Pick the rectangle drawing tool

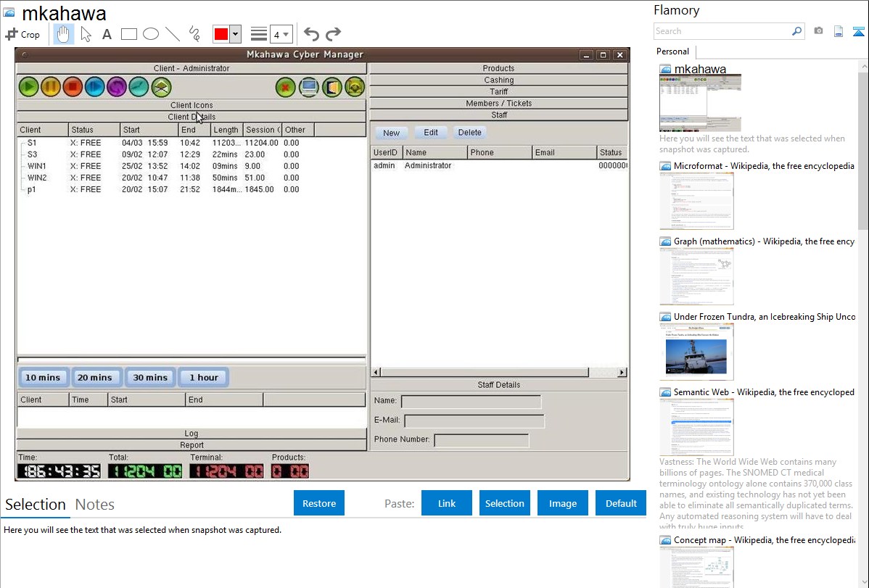click(x=128, y=34)
